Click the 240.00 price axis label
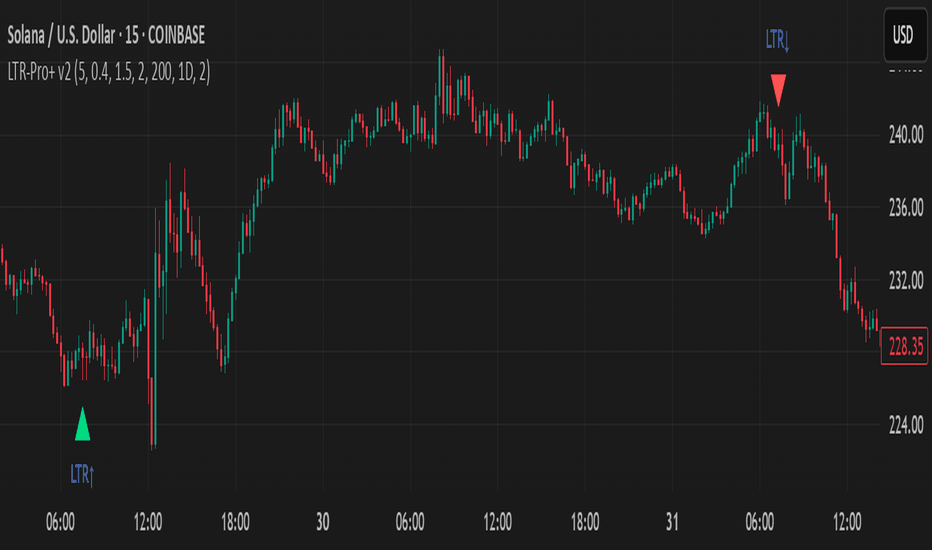 point(906,135)
